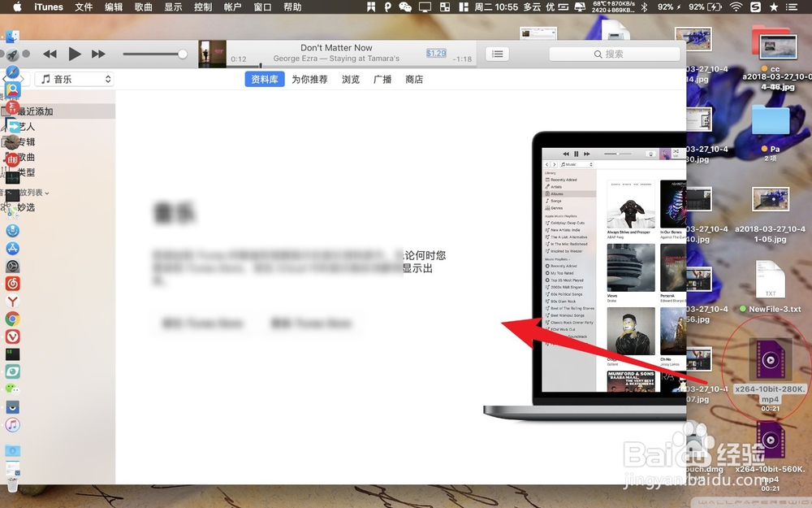The image size is (812, 508).
Task: Open Wi-Fi status menu
Action: 736,7
